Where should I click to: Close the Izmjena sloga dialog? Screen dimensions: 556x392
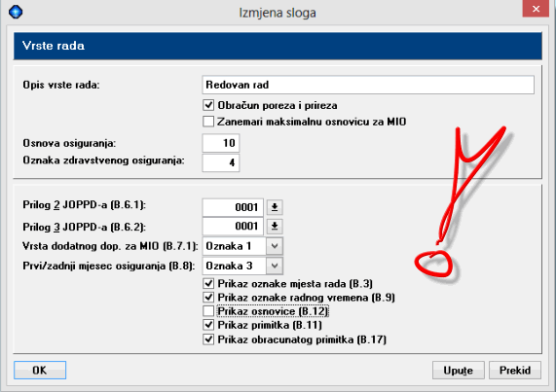pyautogui.click(x=536, y=9)
